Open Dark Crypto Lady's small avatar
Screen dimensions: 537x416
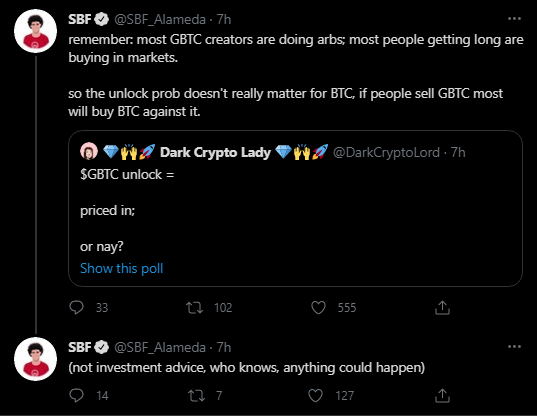click(x=89, y=151)
